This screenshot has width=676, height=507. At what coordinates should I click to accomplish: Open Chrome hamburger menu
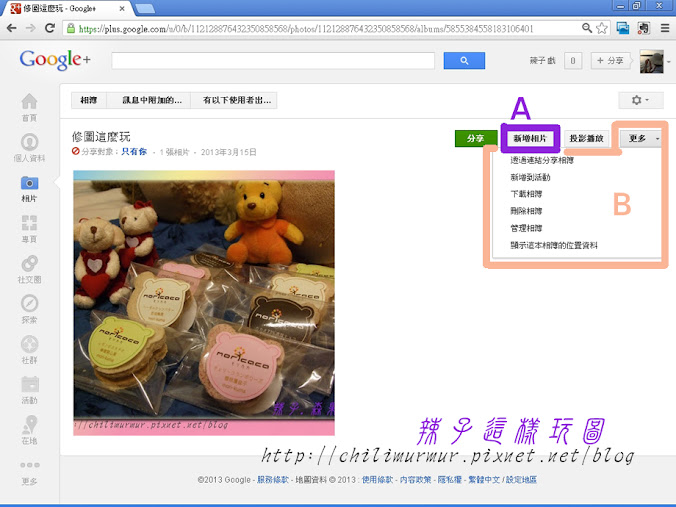(665, 28)
